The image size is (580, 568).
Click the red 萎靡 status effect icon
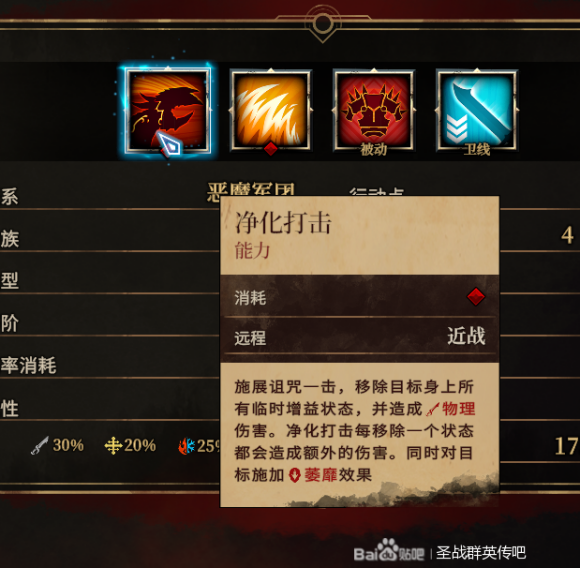[294, 475]
